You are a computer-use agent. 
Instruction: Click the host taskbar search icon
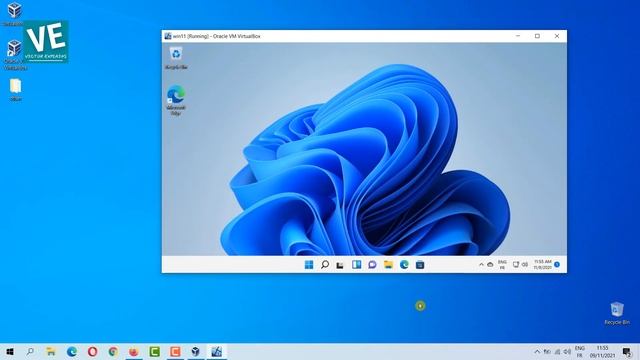[30, 351]
